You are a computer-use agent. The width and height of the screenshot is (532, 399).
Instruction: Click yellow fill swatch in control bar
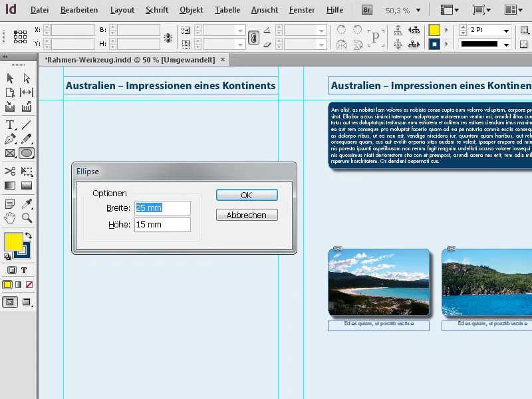(434, 30)
